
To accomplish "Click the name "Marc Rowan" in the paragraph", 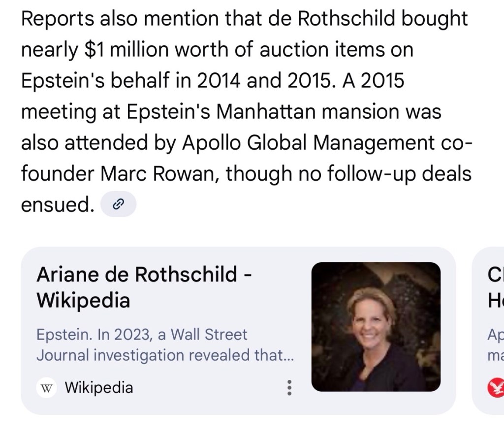I will [161, 174].
